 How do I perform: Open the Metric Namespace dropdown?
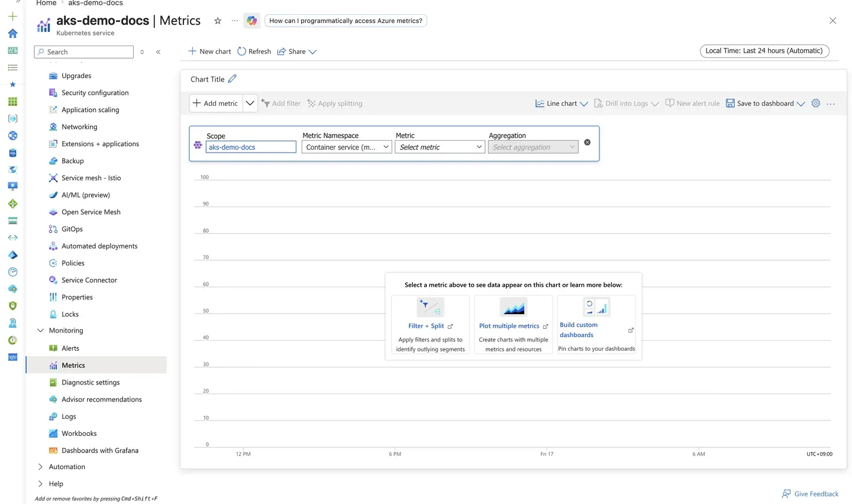click(x=347, y=147)
